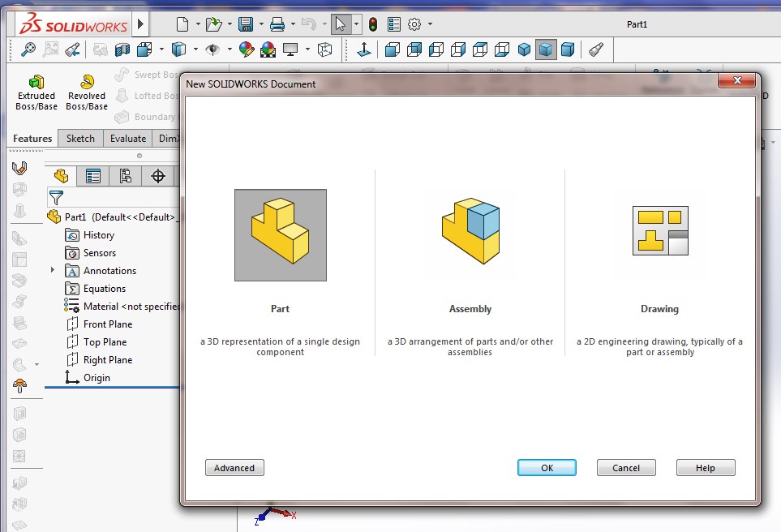The image size is (781, 532).
Task: Open the Open file dropdown arrow
Action: click(230, 24)
